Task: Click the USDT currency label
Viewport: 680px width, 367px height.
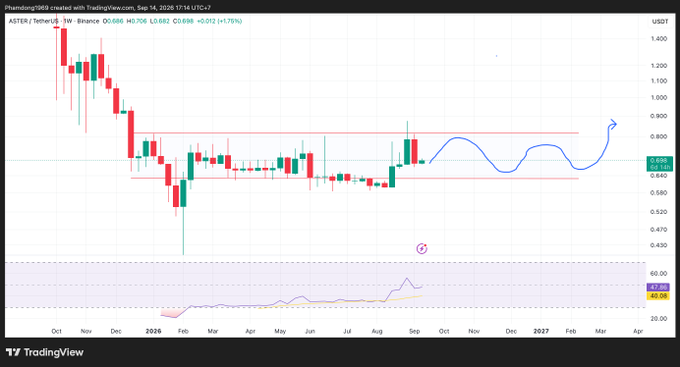Action: tap(660, 22)
